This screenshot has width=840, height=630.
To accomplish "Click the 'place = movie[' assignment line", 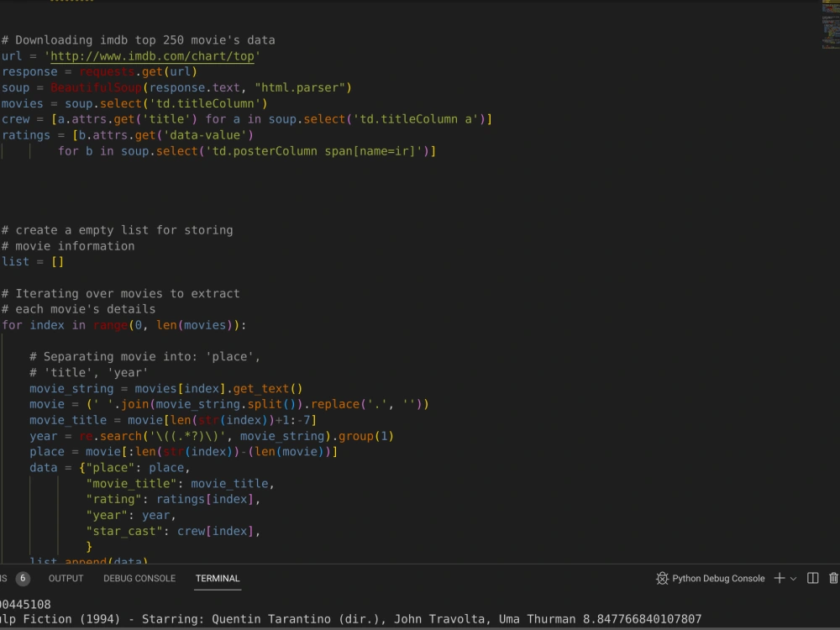I will click(x=183, y=452).
